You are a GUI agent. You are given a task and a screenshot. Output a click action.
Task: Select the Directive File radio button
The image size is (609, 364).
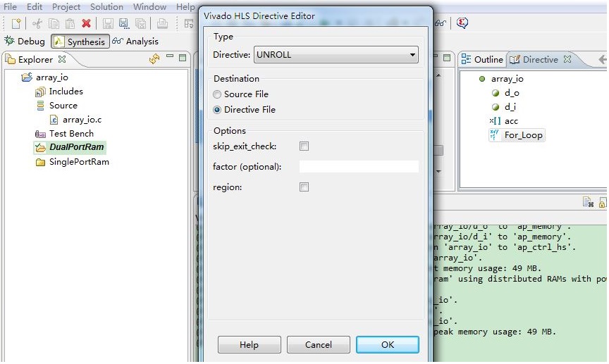coord(217,110)
